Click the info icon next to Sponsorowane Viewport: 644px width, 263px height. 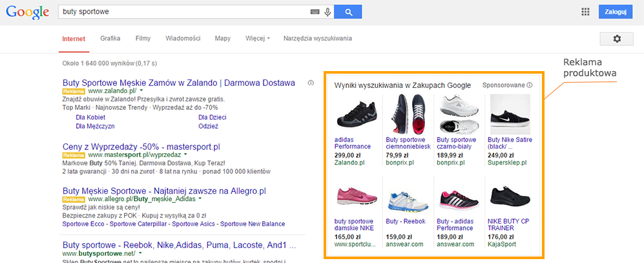[x=530, y=85]
